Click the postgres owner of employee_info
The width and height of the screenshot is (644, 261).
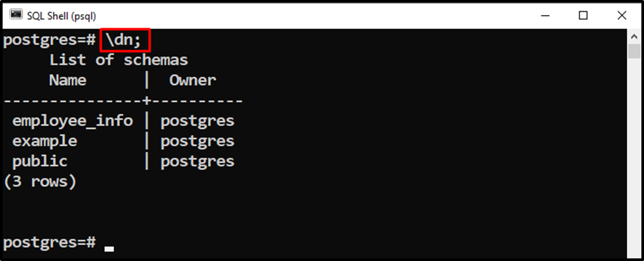click(198, 121)
